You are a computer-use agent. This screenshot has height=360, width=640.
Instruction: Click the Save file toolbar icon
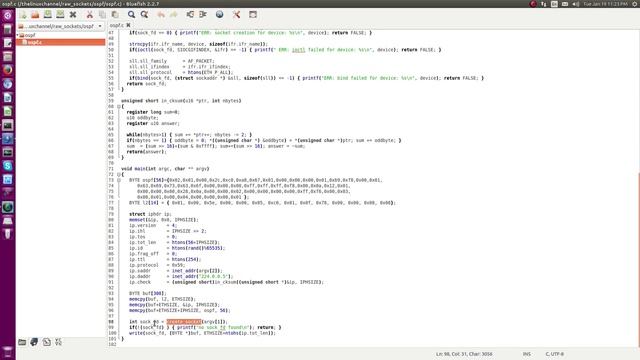click(48, 15)
